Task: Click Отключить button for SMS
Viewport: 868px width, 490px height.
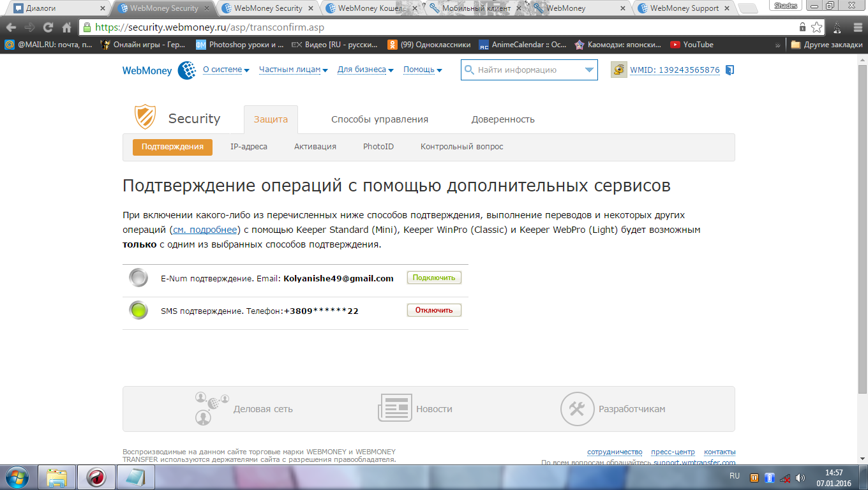Action: click(434, 310)
